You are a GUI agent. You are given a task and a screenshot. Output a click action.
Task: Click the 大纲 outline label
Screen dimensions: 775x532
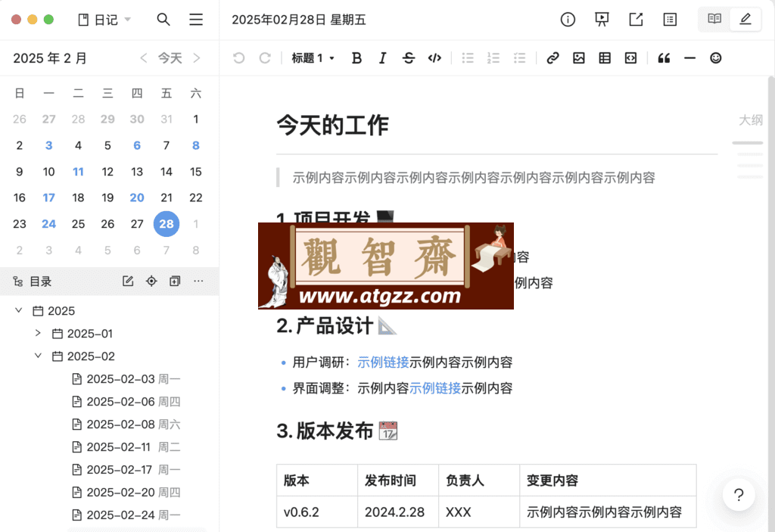(750, 120)
